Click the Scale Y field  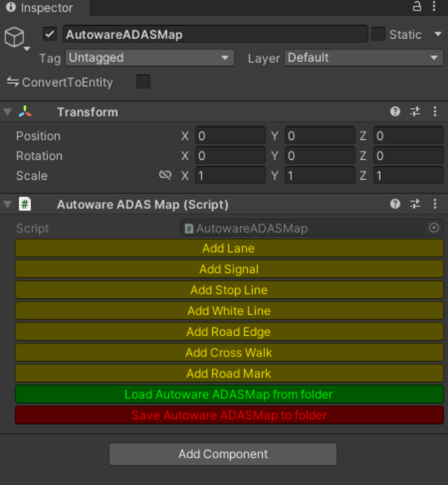pyautogui.click(x=320, y=175)
